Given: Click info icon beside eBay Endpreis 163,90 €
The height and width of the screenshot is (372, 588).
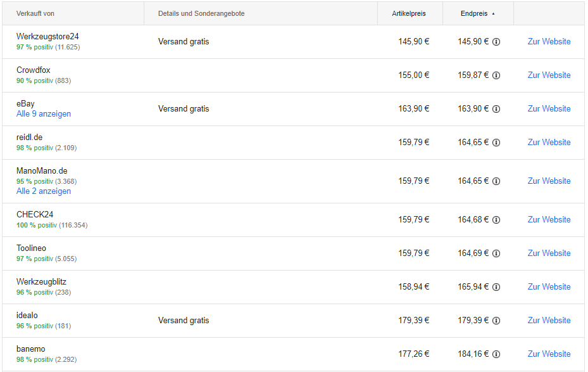Looking at the screenshot, I should (496, 109).
